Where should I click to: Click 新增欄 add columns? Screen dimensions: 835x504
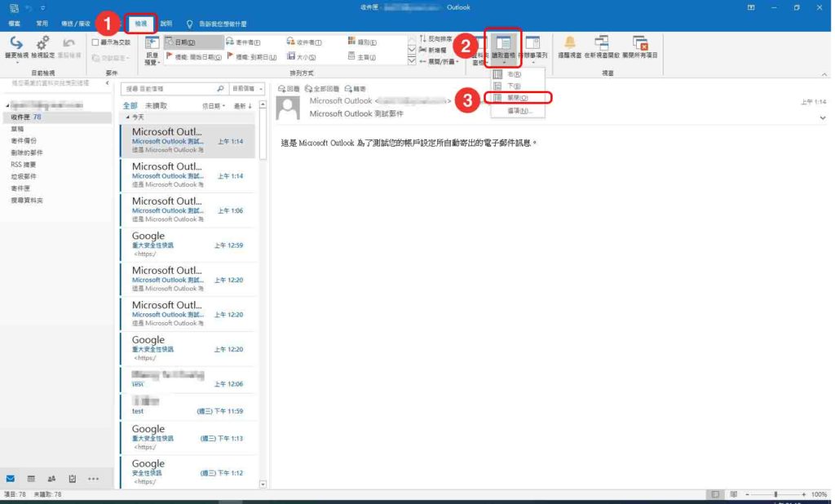click(x=433, y=50)
